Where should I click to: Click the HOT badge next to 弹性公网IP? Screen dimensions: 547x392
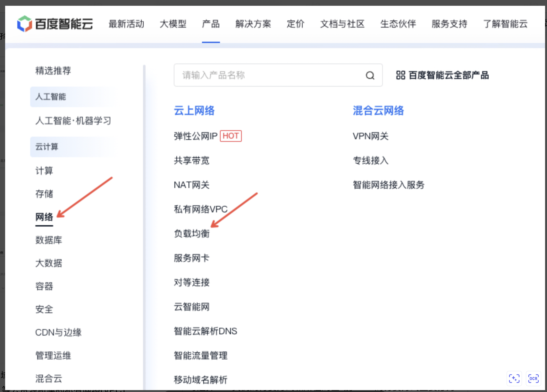pyautogui.click(x=231, y=136)
